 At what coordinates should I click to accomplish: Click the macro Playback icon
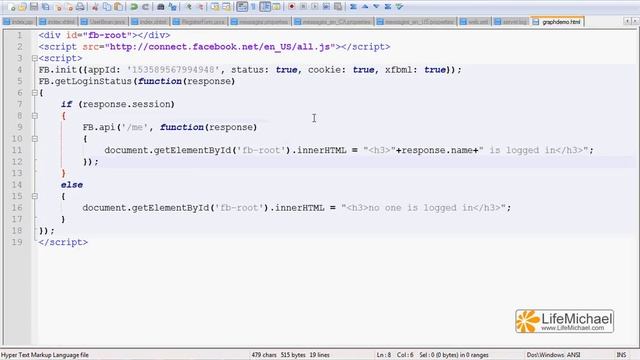tap(315, 7)
